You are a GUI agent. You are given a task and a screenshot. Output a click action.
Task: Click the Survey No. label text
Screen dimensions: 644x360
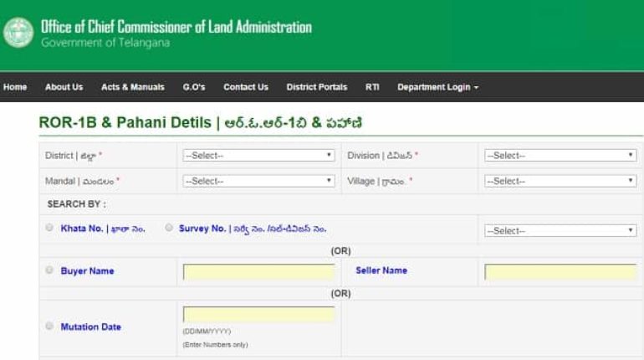point(253,229)
